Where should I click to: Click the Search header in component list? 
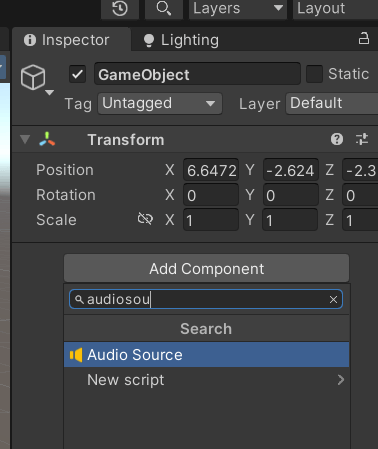click(x=206, y=329)
